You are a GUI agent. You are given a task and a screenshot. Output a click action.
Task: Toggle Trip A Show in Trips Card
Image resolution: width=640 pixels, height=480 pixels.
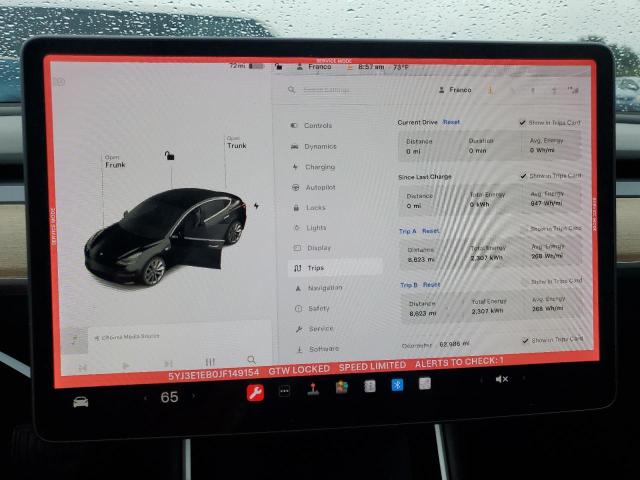point(524,229)
